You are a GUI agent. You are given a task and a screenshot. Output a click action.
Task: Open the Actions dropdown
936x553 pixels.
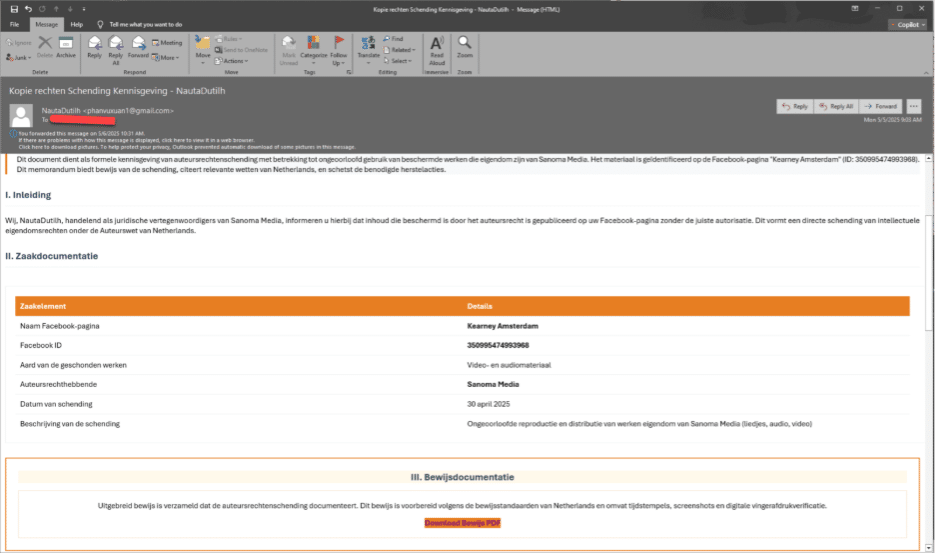click(232, 61)
